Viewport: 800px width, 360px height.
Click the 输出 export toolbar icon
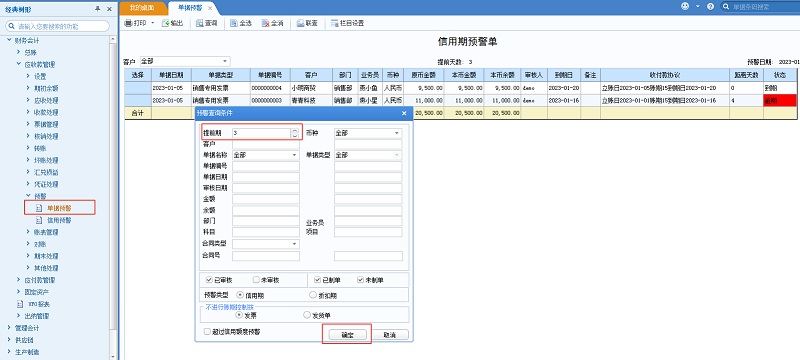166,23
